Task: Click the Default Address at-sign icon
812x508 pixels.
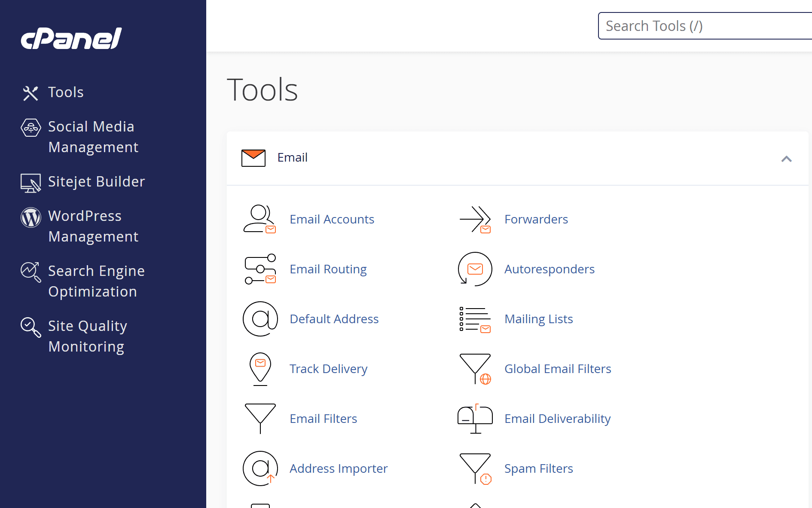Action: point(260,319)
